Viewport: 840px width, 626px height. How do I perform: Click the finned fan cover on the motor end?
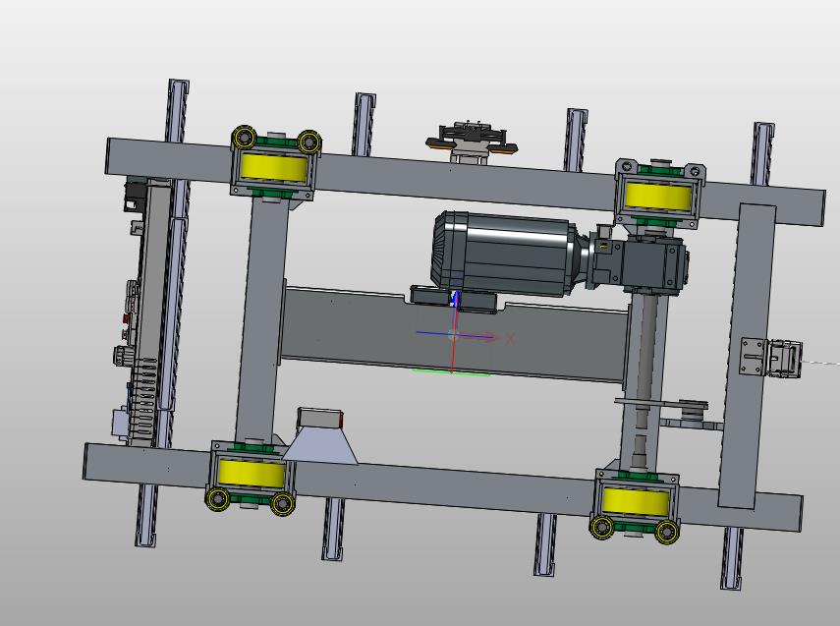(x=442, y=248)
